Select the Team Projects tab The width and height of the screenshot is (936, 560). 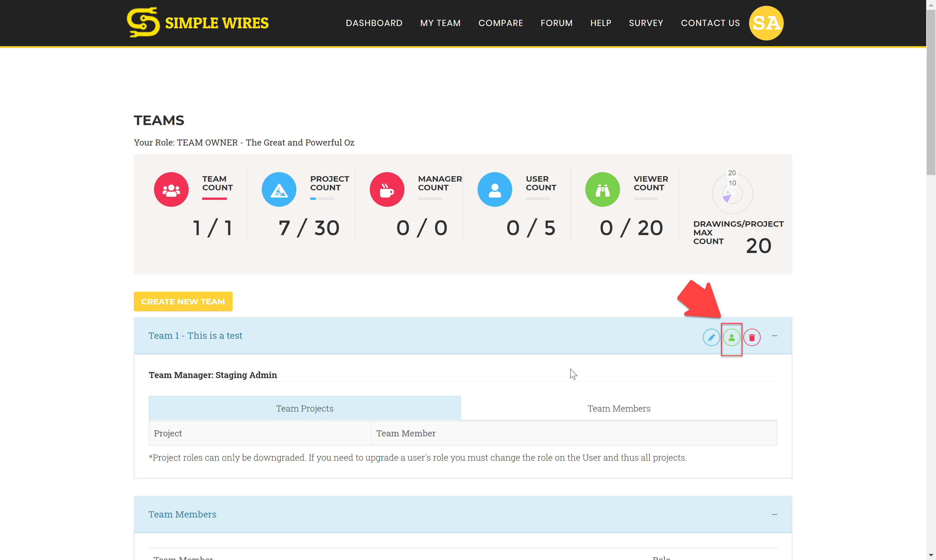tap(304, 408)
